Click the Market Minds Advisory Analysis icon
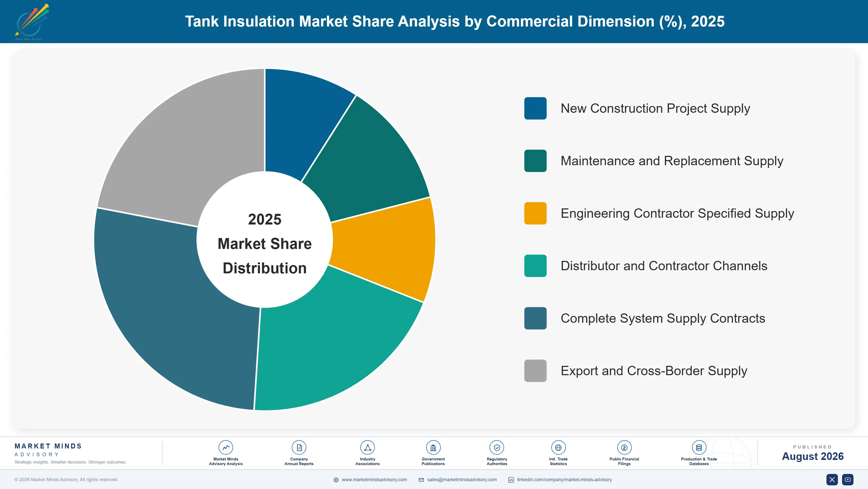This screenshot has width=868, height=489. click(225, 447)
